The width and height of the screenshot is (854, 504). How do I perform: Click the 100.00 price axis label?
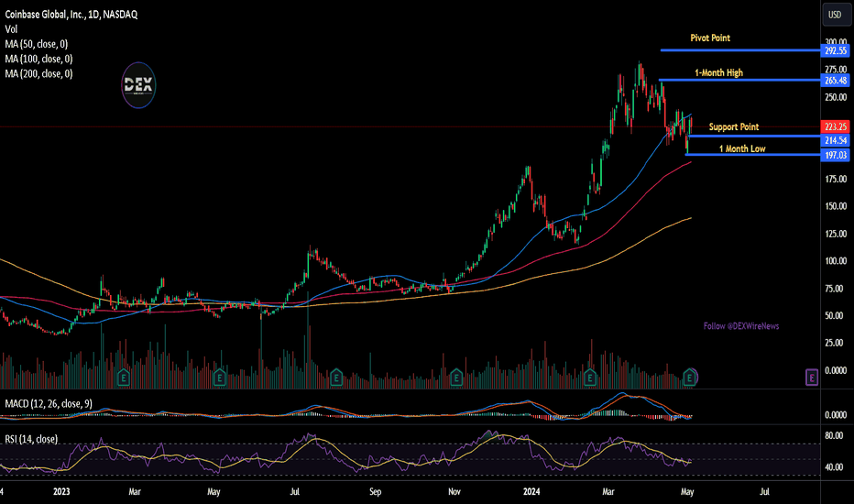tap(836, 261)
